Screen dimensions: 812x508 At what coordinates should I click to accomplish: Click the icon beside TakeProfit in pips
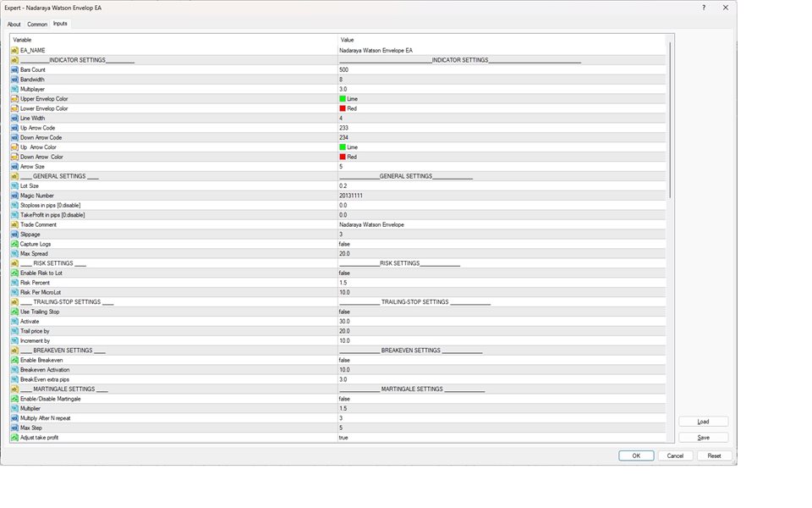pos(14,214)
